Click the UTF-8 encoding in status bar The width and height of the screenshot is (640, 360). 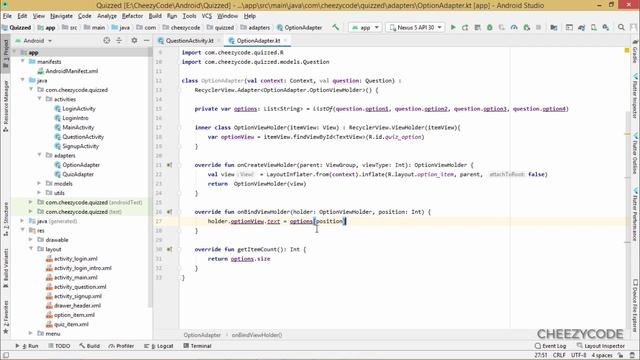click(579, 355)
